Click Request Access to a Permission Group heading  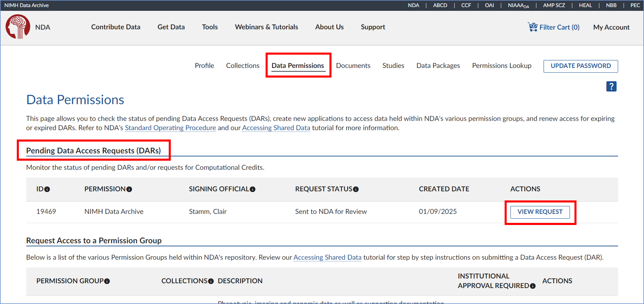click(x=94, y=240)
